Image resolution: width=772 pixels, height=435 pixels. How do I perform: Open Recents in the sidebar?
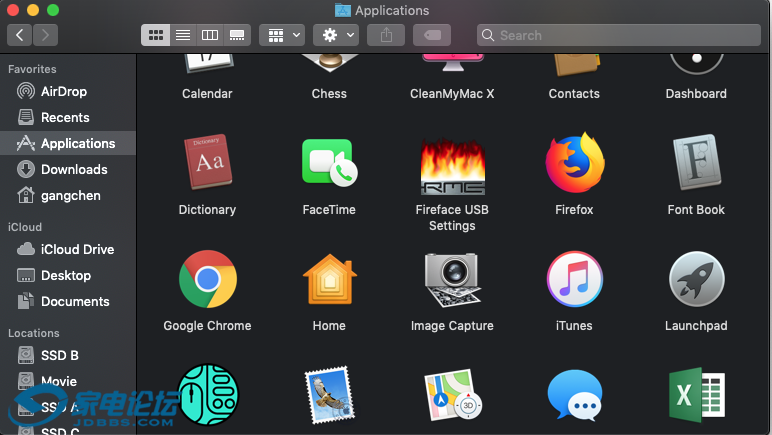click(x=68, y=118)
